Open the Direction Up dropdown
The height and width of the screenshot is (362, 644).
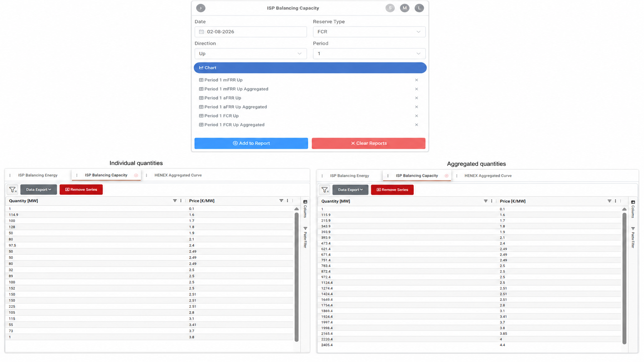point(250,54)
